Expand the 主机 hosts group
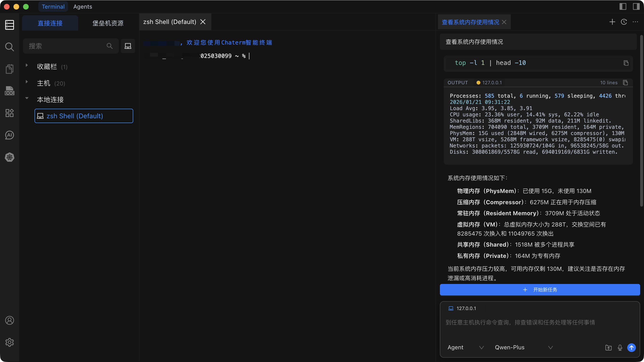Image resolution: width=644 pixels, height=362 pixels. [27, 82]
